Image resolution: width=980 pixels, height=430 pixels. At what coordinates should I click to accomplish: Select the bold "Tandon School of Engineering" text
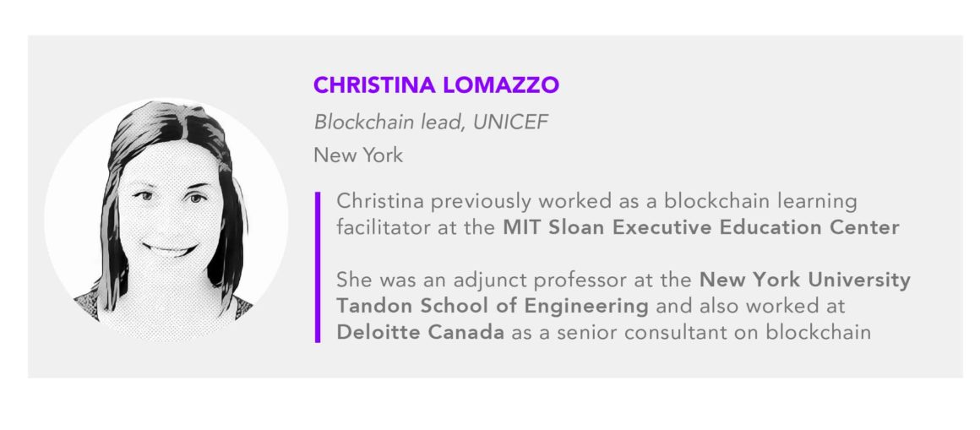tap(493, 307)
